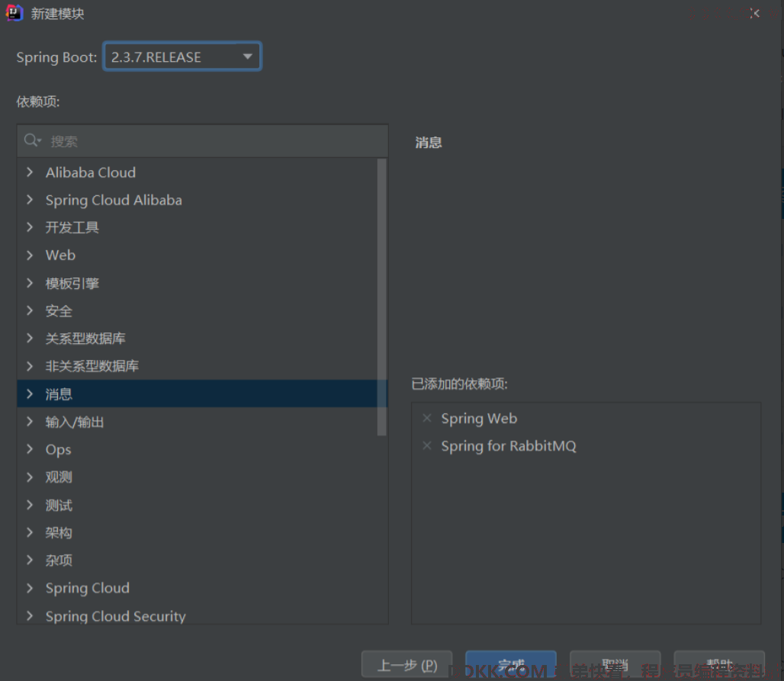Go back with 上一步 (P) button

[x=407, y=665]
